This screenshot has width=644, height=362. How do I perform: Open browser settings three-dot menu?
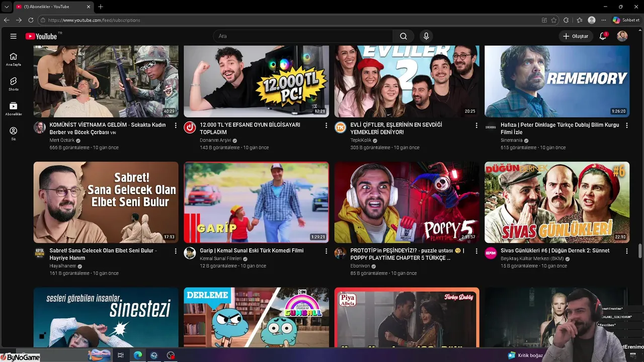(604, 20)
